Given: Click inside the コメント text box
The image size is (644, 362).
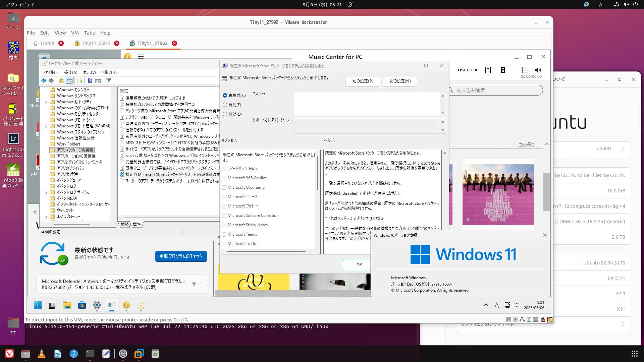Looking at the screenshot, I should click(x=367, y=104).
